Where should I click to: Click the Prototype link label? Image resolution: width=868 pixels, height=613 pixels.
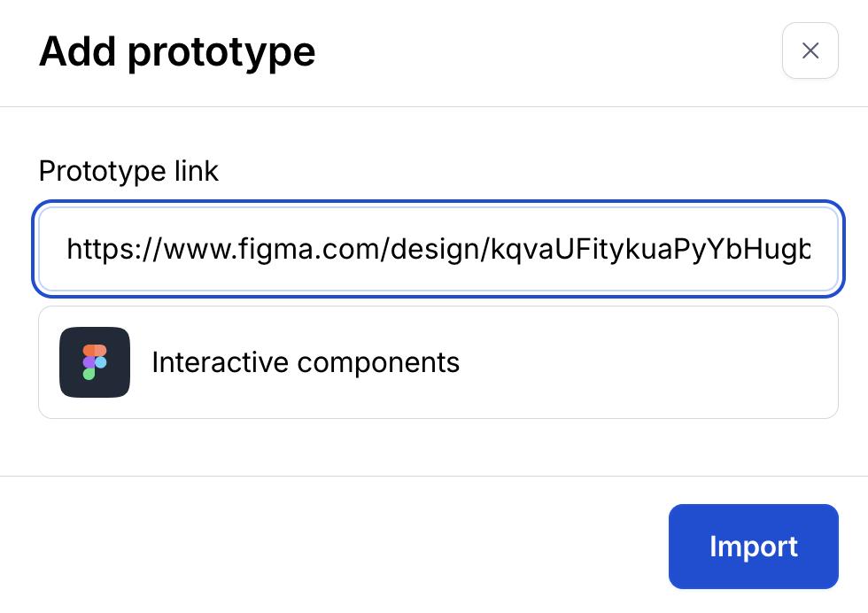(x=128, y=170)
